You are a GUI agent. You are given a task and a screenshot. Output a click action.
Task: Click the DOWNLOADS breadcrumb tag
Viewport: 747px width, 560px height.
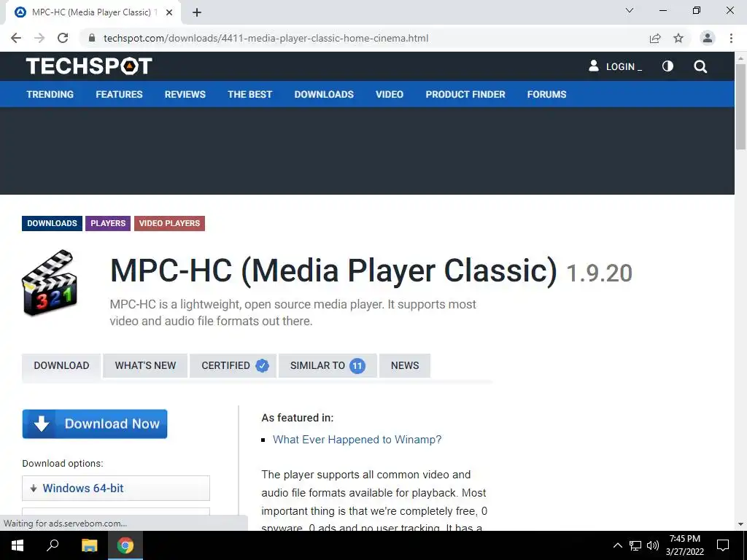[52, 223]
